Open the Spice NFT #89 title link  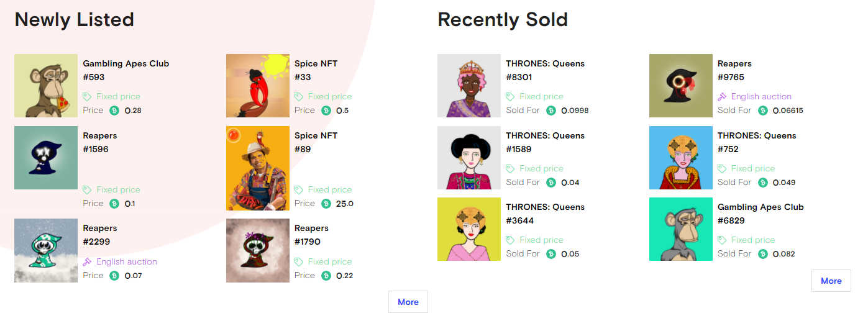[316, 142]
